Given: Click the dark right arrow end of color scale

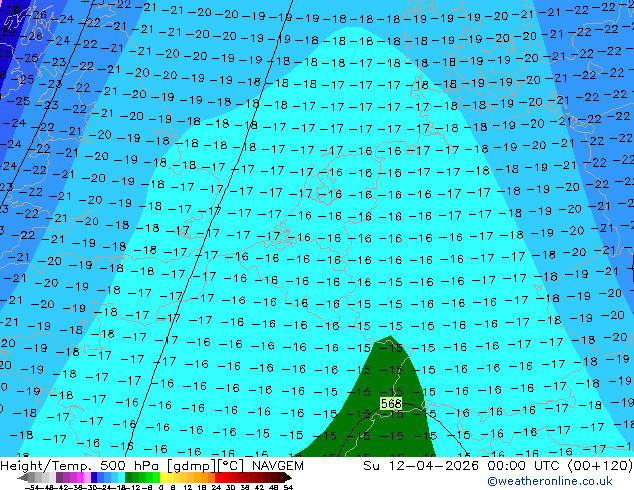Looking at the screenshot, I should tap(288, 478).
